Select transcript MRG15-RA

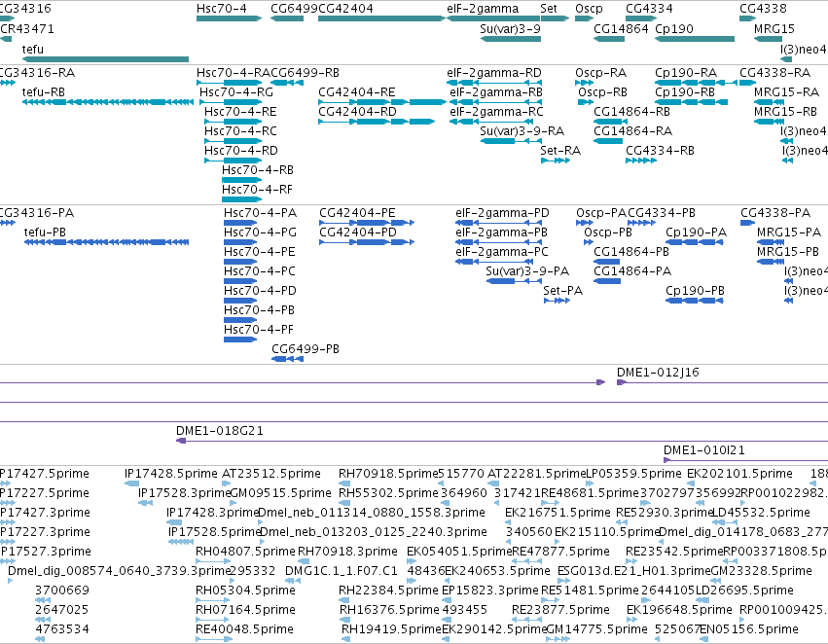[768, 102]
